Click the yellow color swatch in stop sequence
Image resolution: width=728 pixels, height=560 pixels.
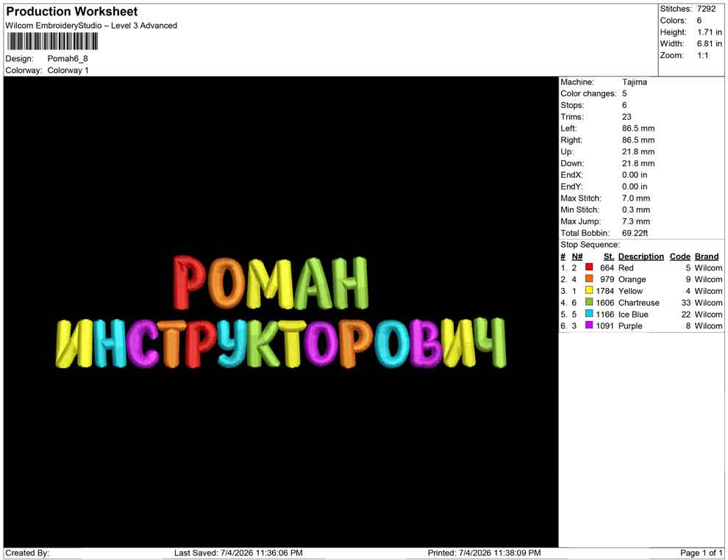589,290
